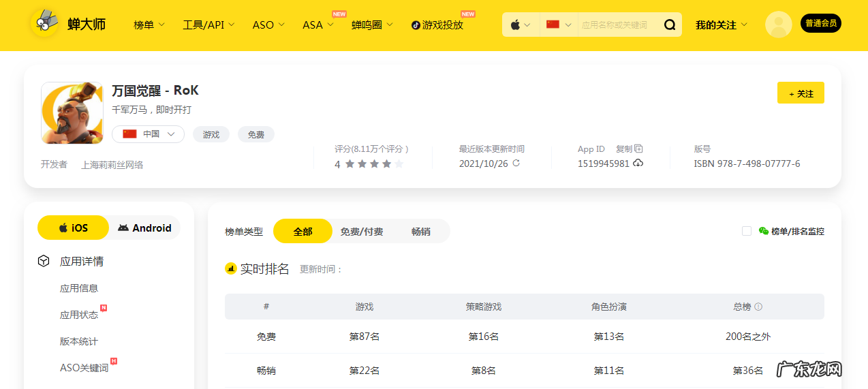Click the + 关注 button
The width and height of the screenshot is (868, 389).
coord(801,93)
